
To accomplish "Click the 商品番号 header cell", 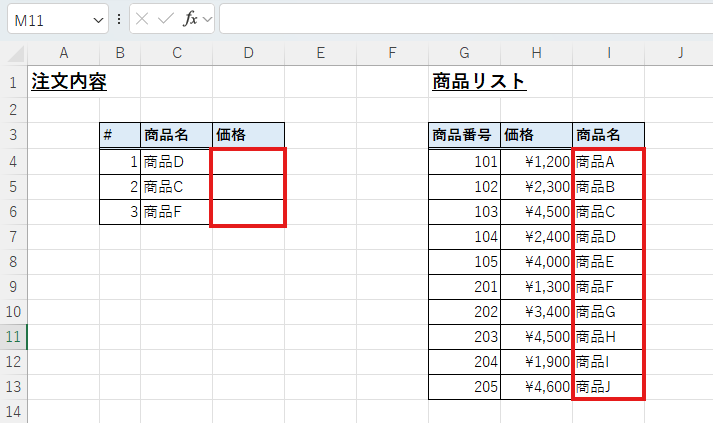I will pyautogui.click(x=464, y=135).
